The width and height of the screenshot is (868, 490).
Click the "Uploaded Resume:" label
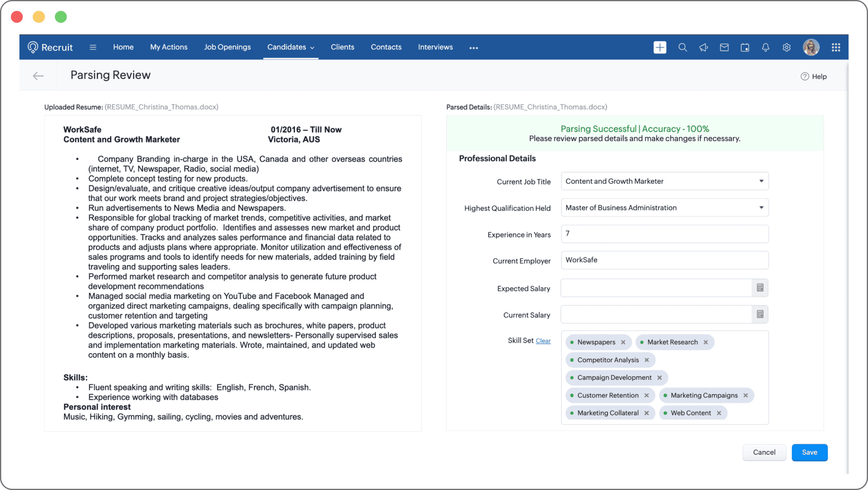coord(73,107)
